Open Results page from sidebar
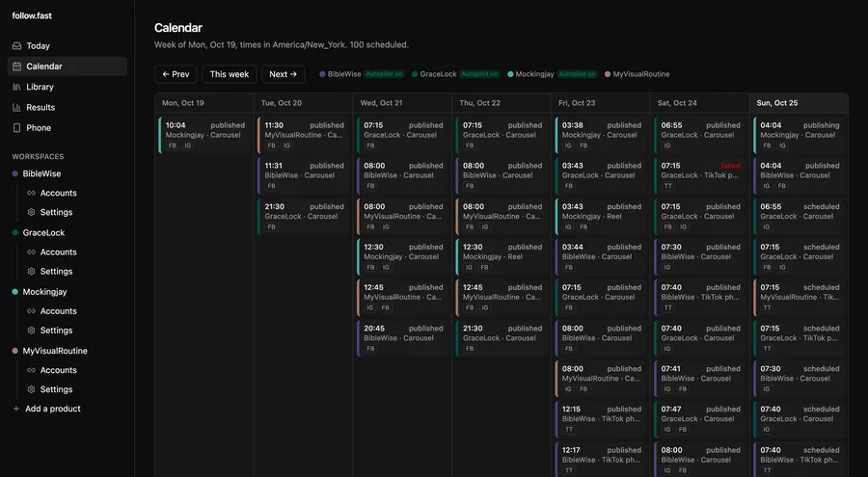The width and height of the screenshot is (868, 477). pyautogui.click(x=67, y=107)
